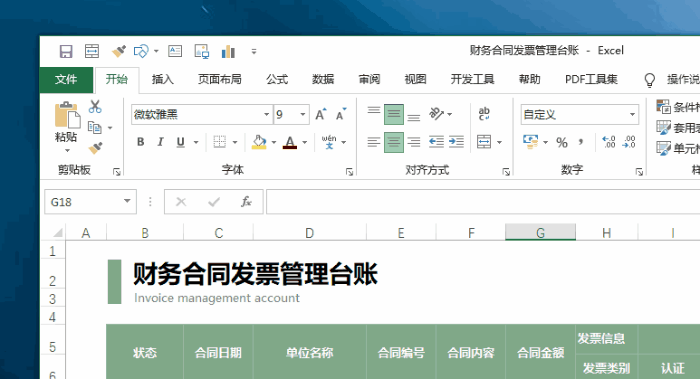700x379 pixels.
Task: Toggle Bold formatting
Action: click(141, 142)
